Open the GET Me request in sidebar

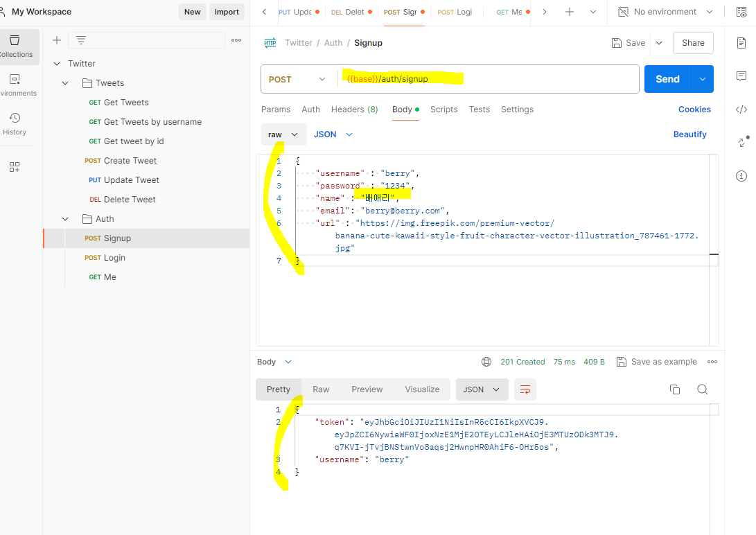click(x=103, y=277)
